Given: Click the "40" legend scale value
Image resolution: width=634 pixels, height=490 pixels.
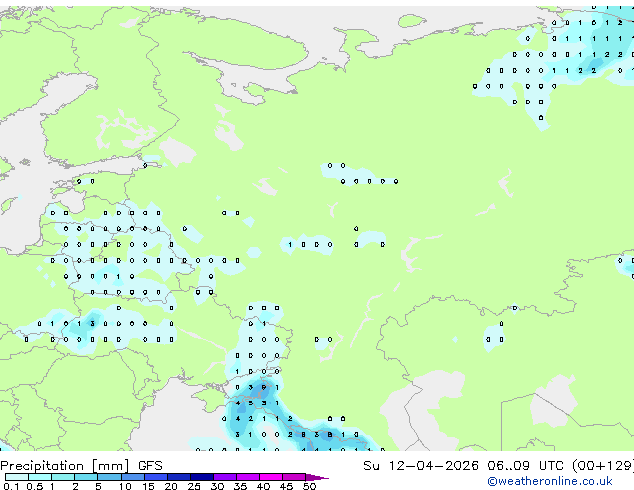Looking at the screenshot, I should point(263,486).
